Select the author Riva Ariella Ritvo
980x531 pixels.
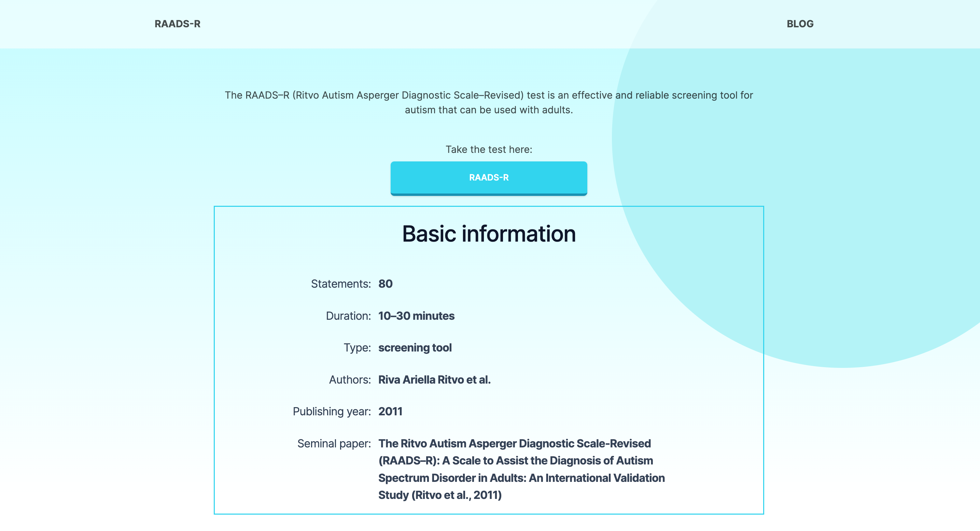434,379
